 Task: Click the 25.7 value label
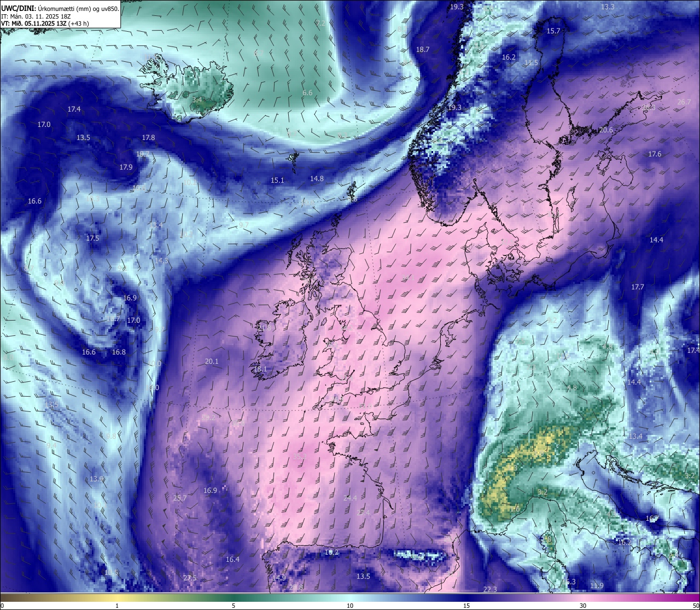[180, 498]
